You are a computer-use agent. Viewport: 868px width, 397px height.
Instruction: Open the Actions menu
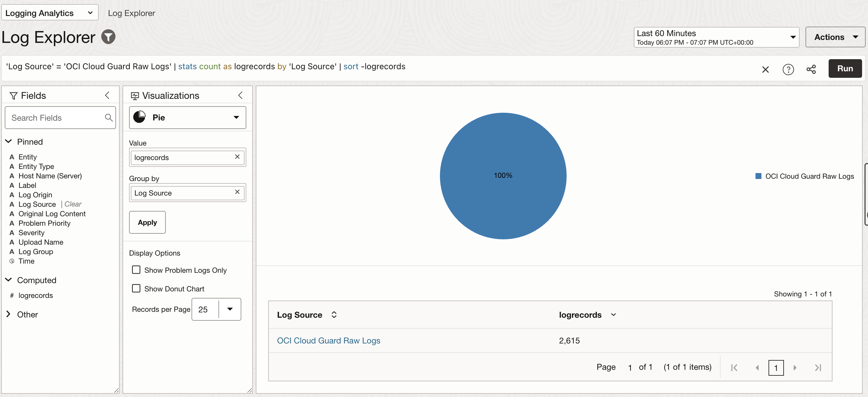pyautogui.click(x=835, y=37)
